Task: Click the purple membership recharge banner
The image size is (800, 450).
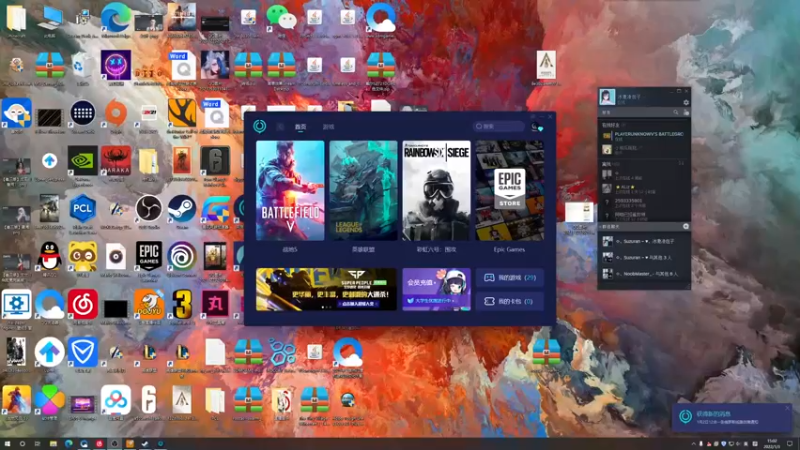Action: click(x=436, y=289)
